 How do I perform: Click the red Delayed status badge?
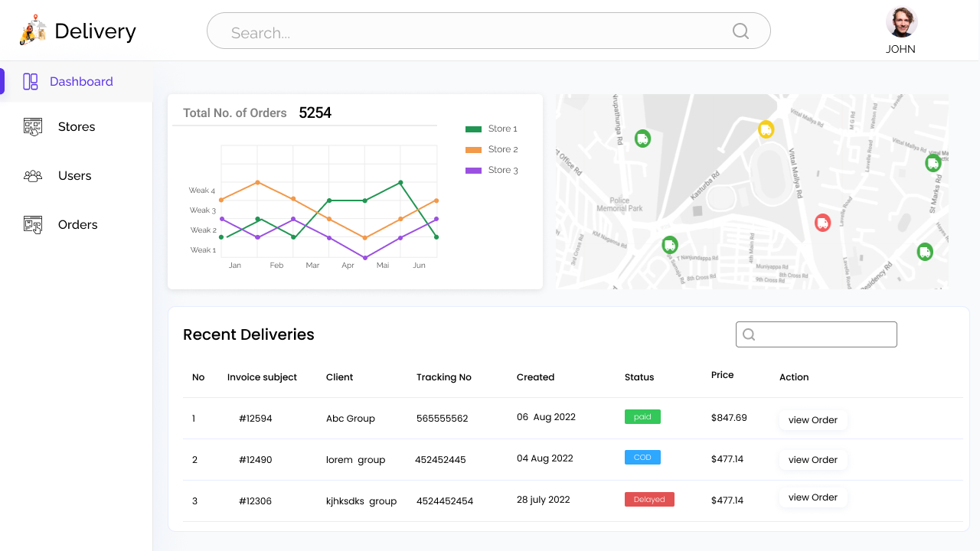coord(649,500)
